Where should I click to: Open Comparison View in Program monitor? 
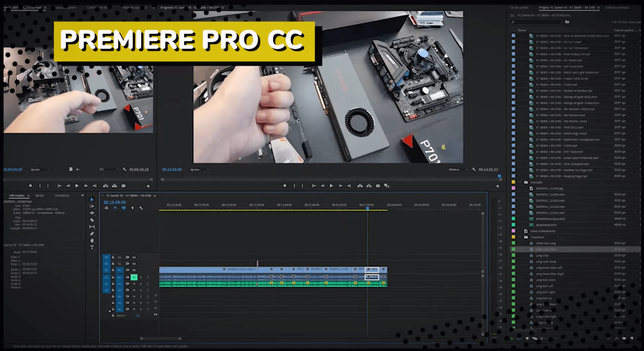(x=387, y=186)
